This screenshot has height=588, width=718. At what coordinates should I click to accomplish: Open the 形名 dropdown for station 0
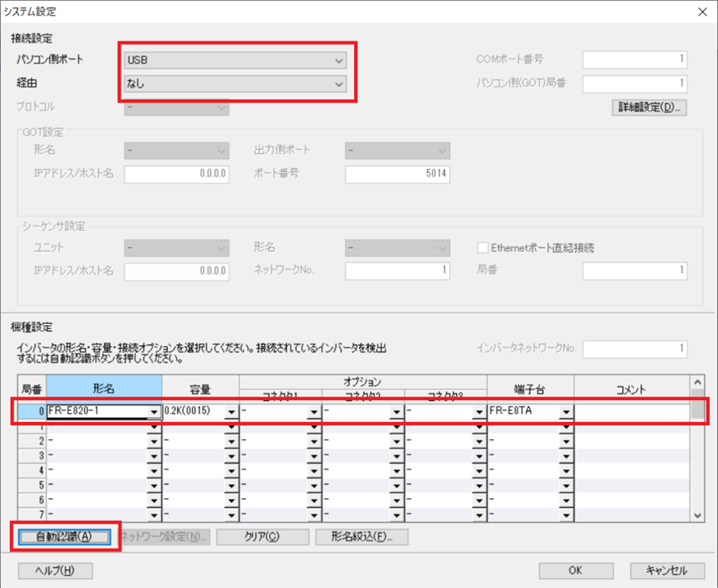(154, 411)
